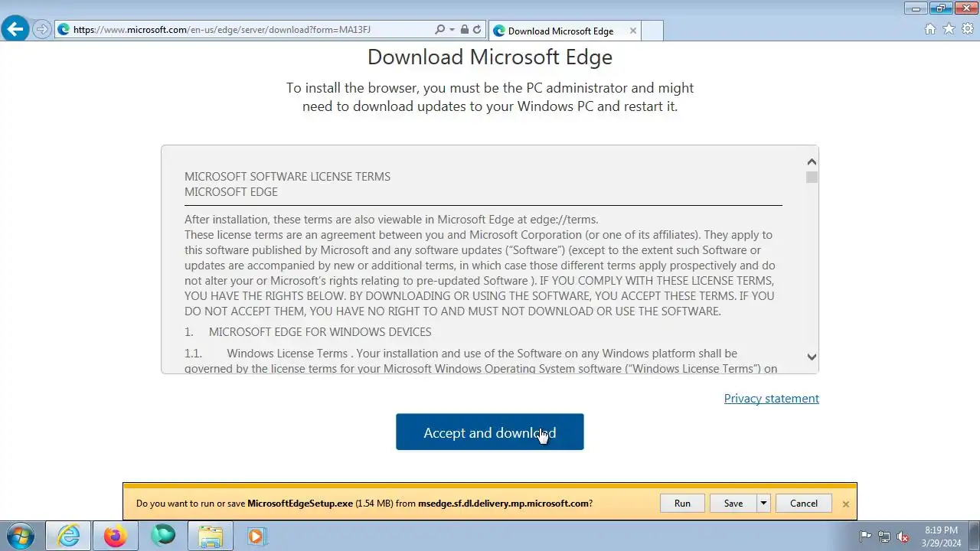Click the Edge site icon in address bar

[64, 30]
